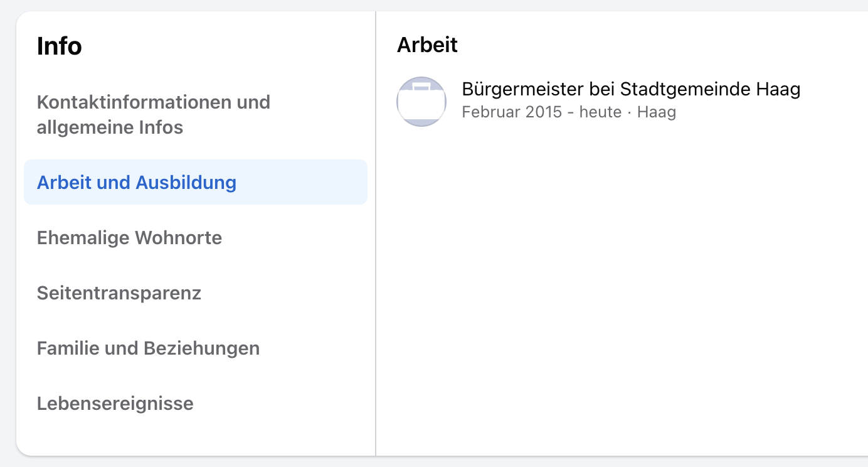Open the Ehemalige Wohnorte section
The image size is (868, 467).
[x=129, y=238]
